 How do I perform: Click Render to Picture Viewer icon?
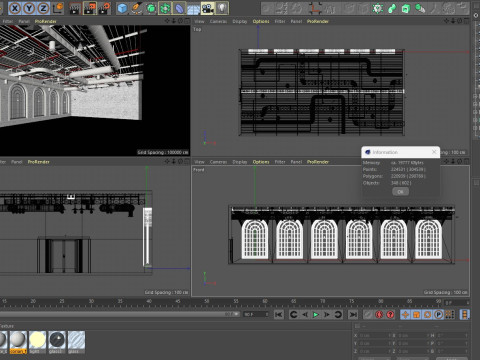point(90,8)
